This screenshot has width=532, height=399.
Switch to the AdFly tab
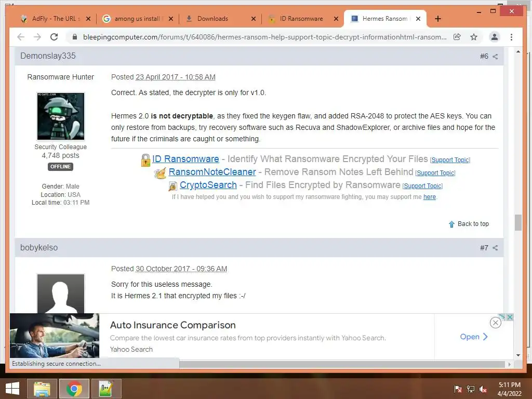click(x=51, y=19)
